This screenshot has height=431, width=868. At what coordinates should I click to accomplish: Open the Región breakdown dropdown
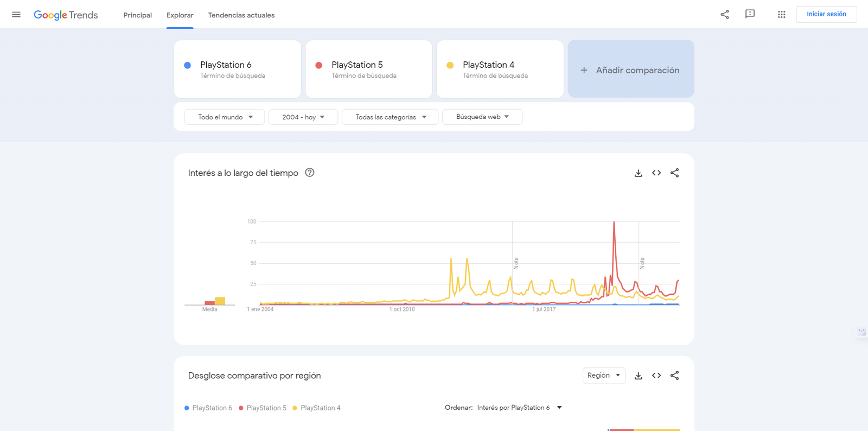tap(604, 376)
